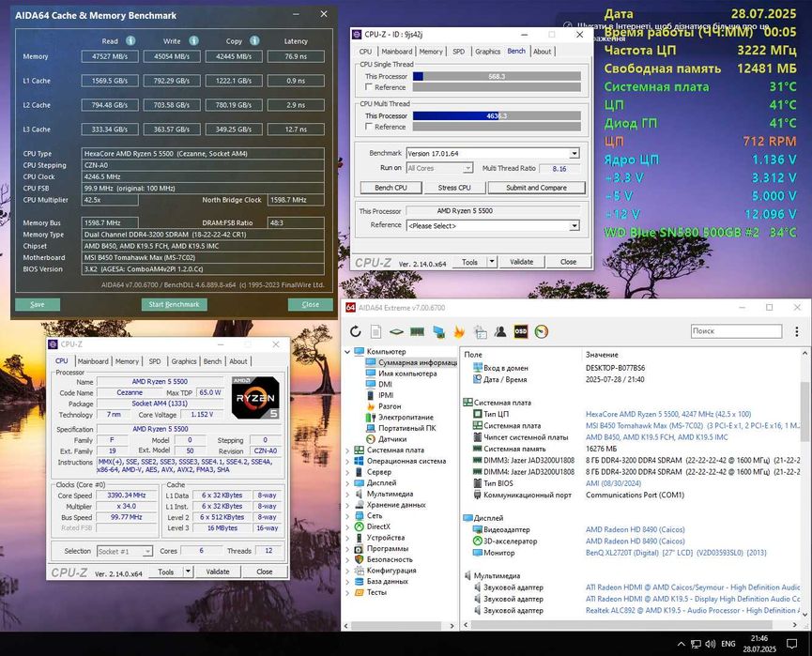Click the Поиск search field in AIDA64
Image resolution: width=812 pixels, height=656 pixels.
pos(736,331)
